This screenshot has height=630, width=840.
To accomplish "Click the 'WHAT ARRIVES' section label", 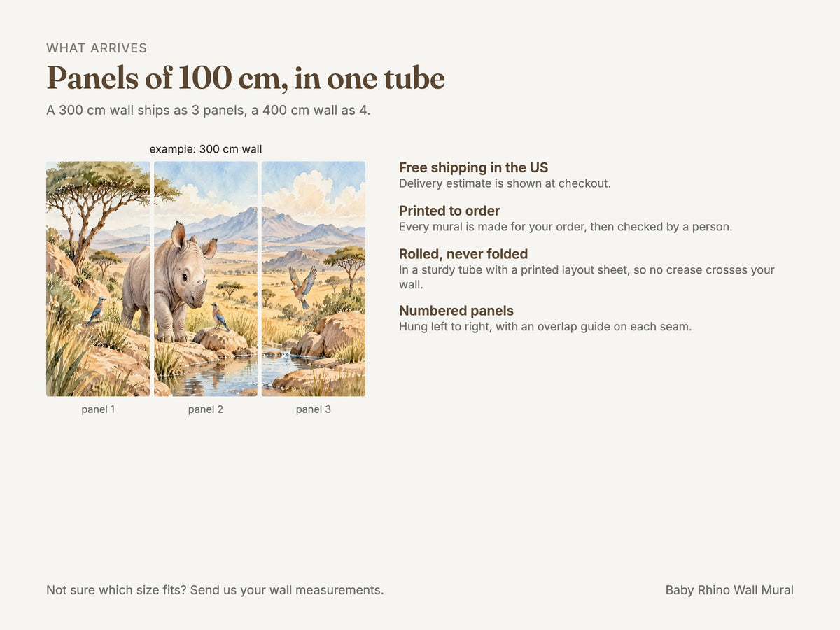I will click(97, 48).
